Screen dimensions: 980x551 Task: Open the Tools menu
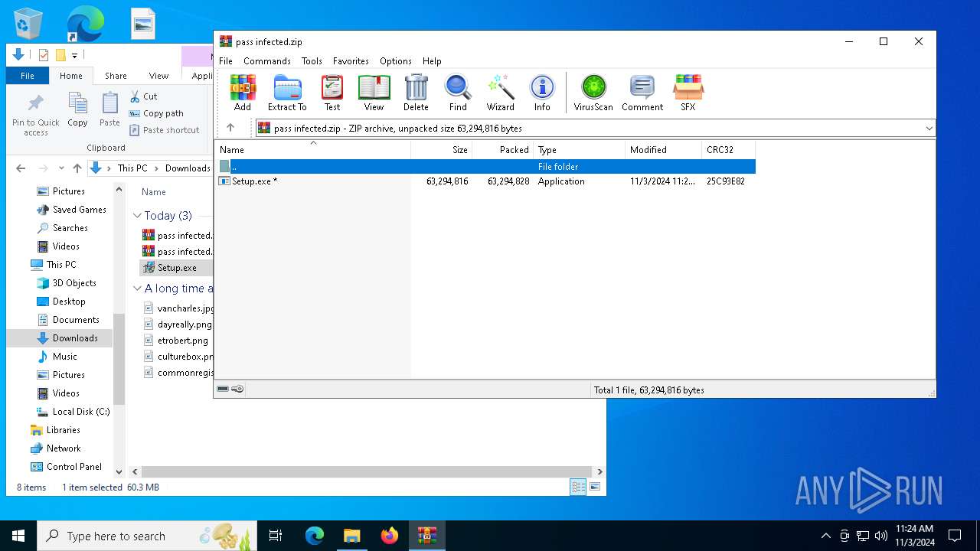click(x=312, y=61)
